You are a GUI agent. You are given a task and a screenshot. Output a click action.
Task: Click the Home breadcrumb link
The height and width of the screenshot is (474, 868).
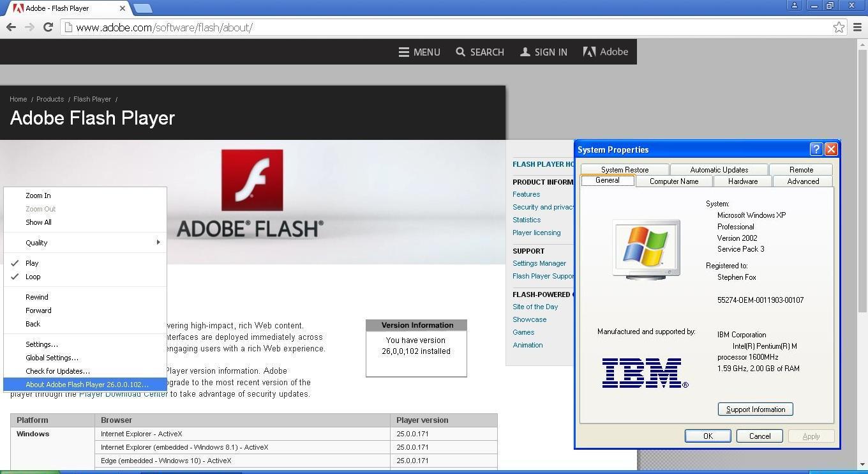coord(18,99)
